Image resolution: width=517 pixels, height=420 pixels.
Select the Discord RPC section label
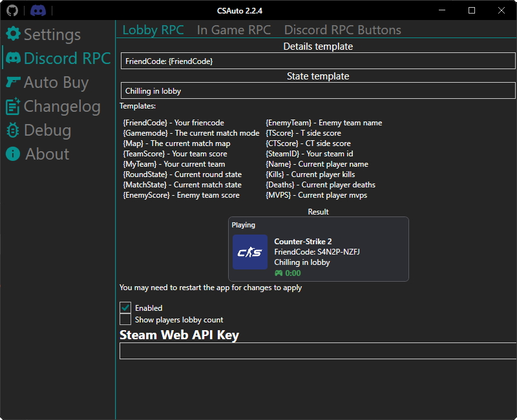click(x=67, y=58)
